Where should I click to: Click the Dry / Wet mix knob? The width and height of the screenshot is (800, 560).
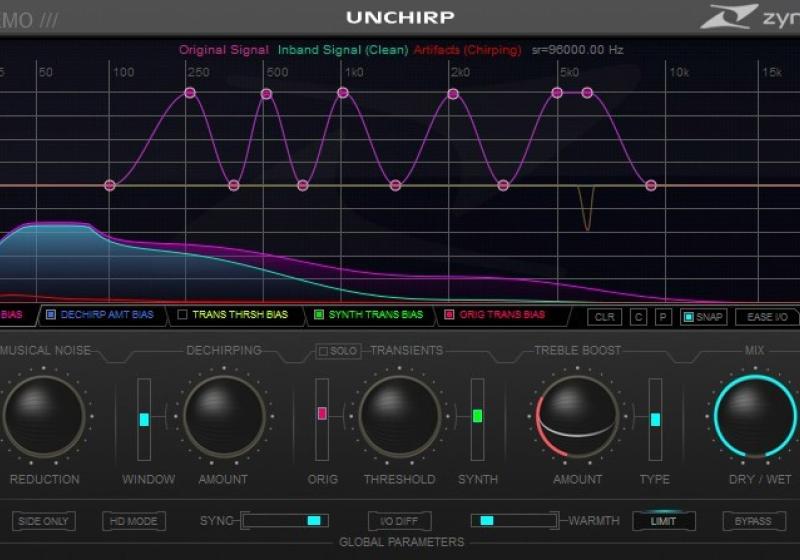pos(756,416)
